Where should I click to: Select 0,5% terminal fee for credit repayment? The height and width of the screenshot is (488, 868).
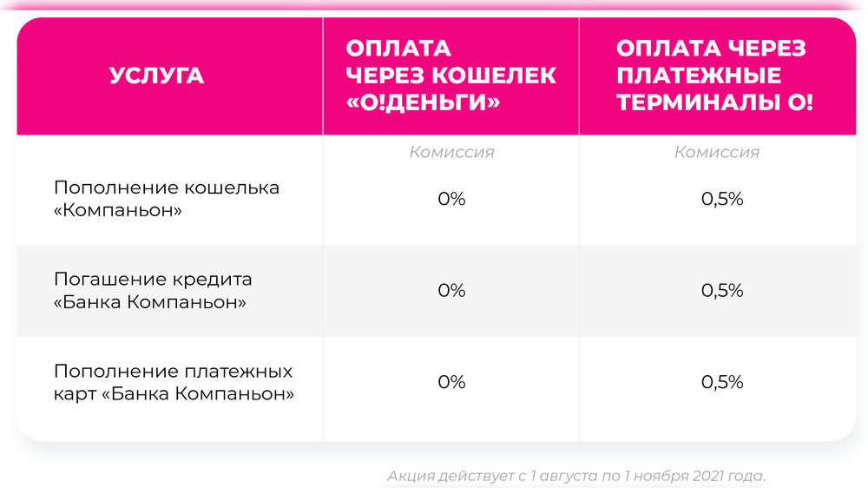pyautogui.click(x=722, y=291)
